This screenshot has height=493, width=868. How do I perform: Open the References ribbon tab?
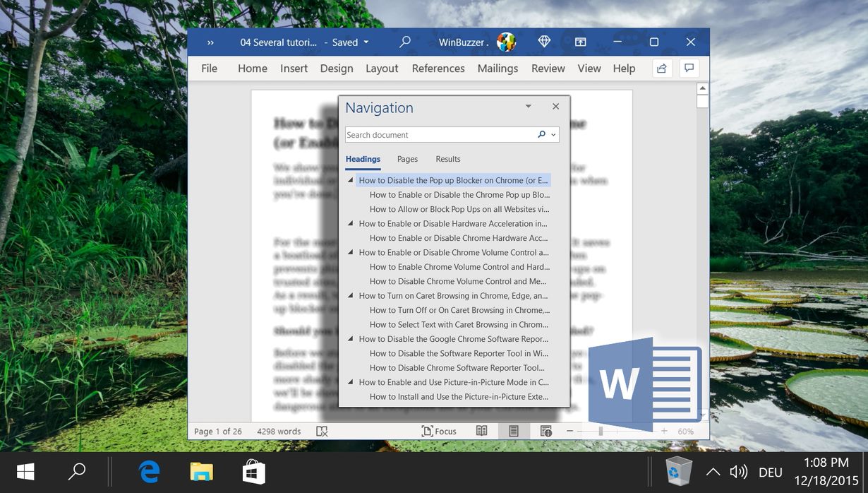point(438,68)
